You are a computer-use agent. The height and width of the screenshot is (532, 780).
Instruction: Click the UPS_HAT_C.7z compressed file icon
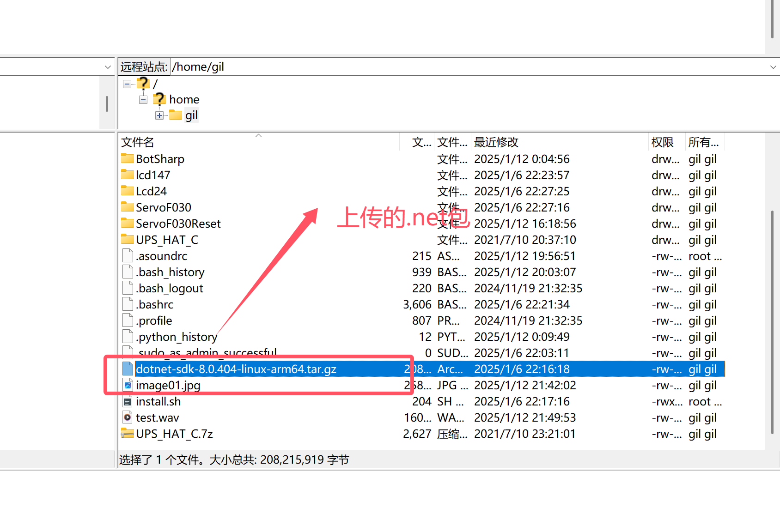(127, 433)
